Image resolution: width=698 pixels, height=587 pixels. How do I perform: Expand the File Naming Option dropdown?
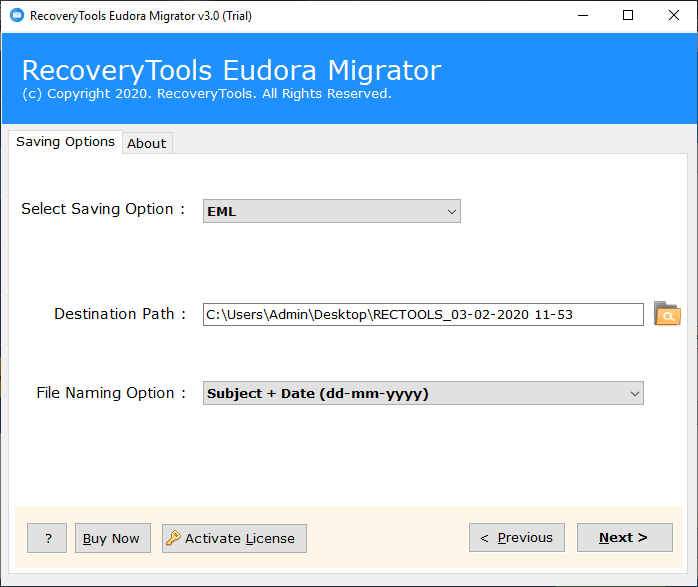click(x=423, y=393)
